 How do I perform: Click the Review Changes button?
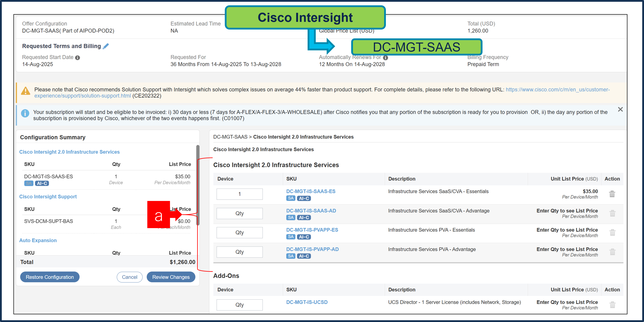171,277
